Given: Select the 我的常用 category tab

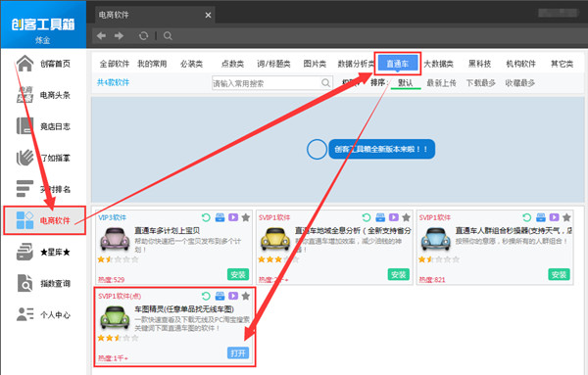Looking at the screenshot, I should (x=152, y=64).
